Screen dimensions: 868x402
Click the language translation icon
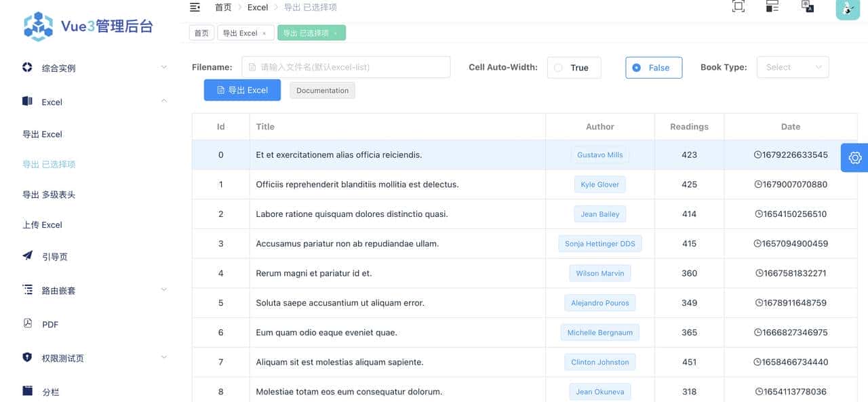point(807,6)
